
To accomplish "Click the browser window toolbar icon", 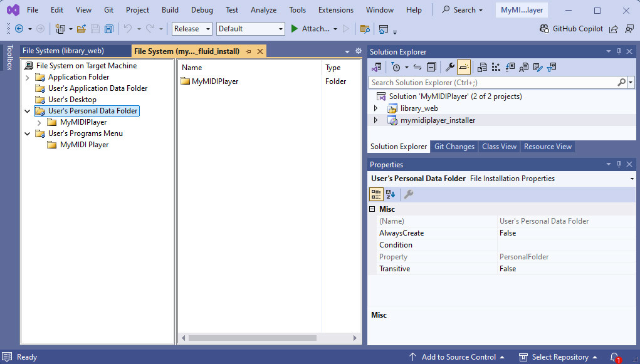I will tap(383, 29).
